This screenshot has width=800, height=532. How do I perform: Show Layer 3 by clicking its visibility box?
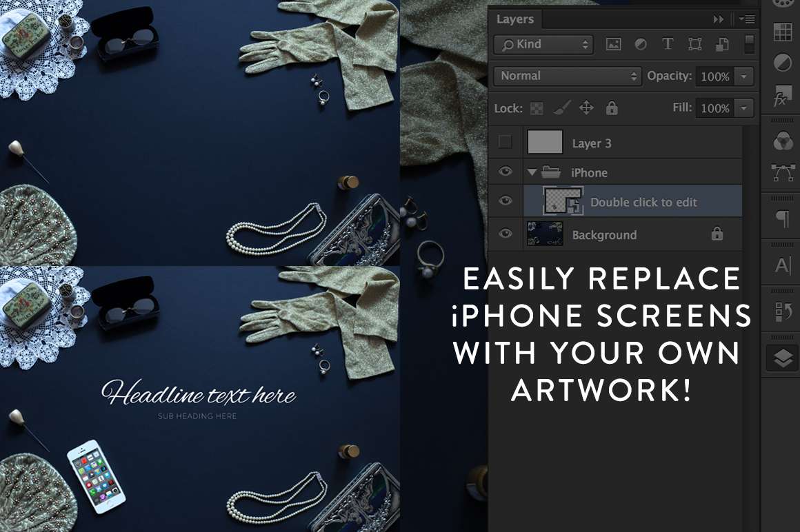click(x=506, y=143)
